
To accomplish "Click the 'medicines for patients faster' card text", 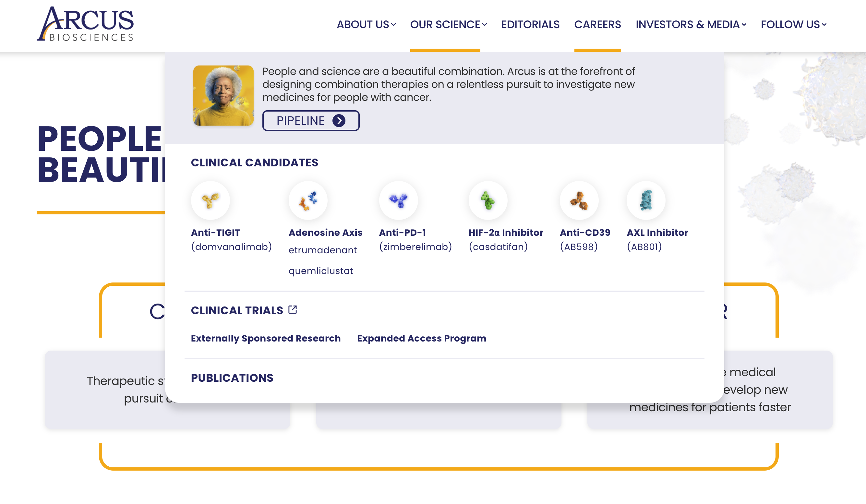I will 710,407.
